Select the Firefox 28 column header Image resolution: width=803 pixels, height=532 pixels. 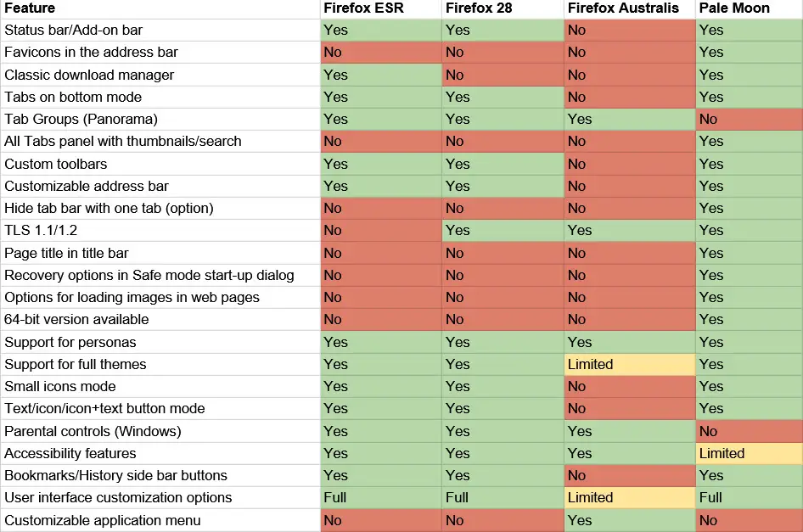point(480,8)
